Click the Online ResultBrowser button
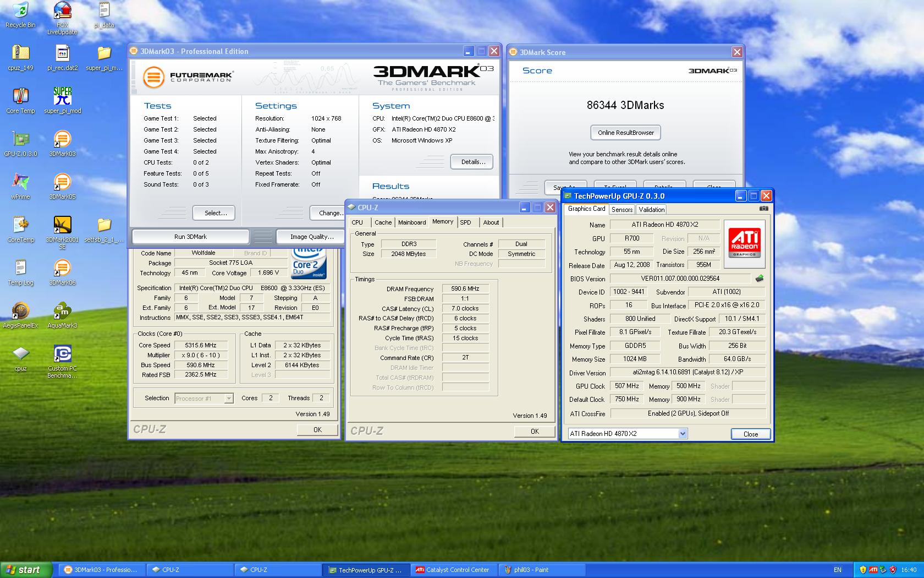This screenshot has height=578, width=924. coord(626,133)
